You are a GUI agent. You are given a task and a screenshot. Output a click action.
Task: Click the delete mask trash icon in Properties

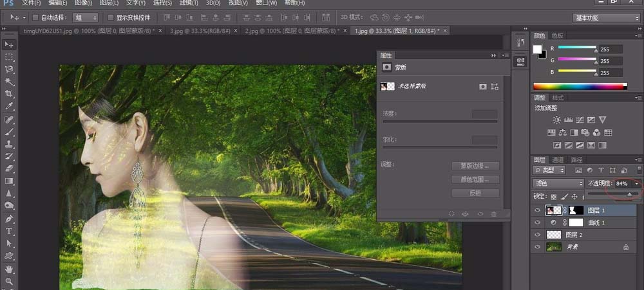pos(494,213)
